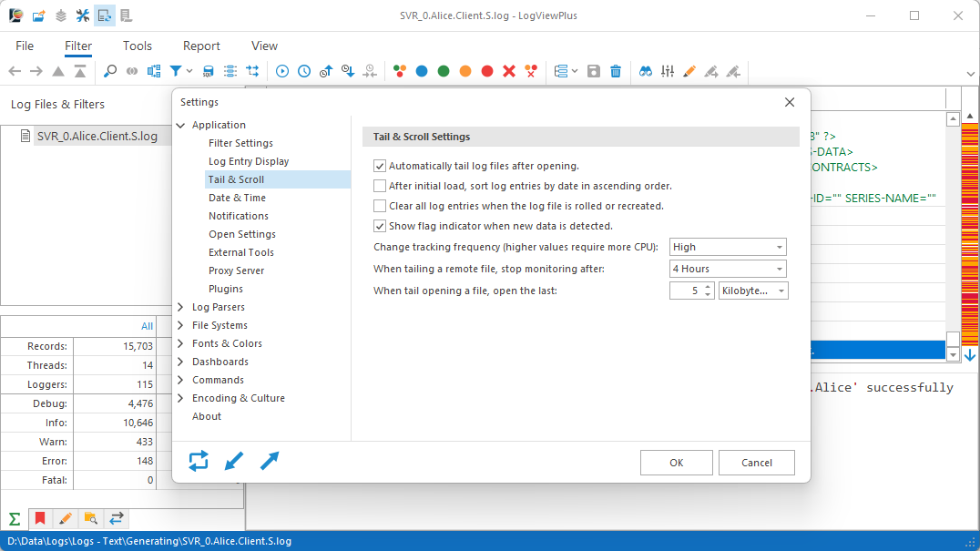Expand the Encoding & Culture node
This screenshot has height=551, width=980.
point(180,397)
